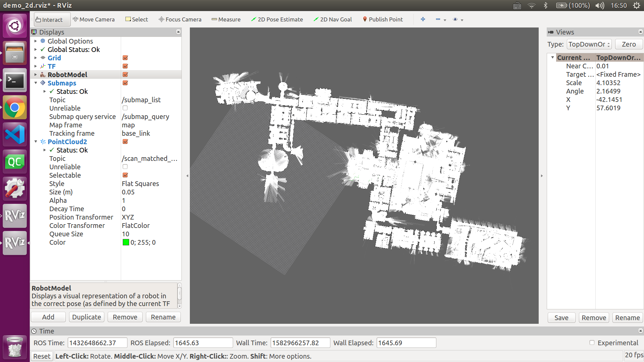Select the Move Camera tool
The width and height of the screenshot is (644, 362).
tap(94, 19)
